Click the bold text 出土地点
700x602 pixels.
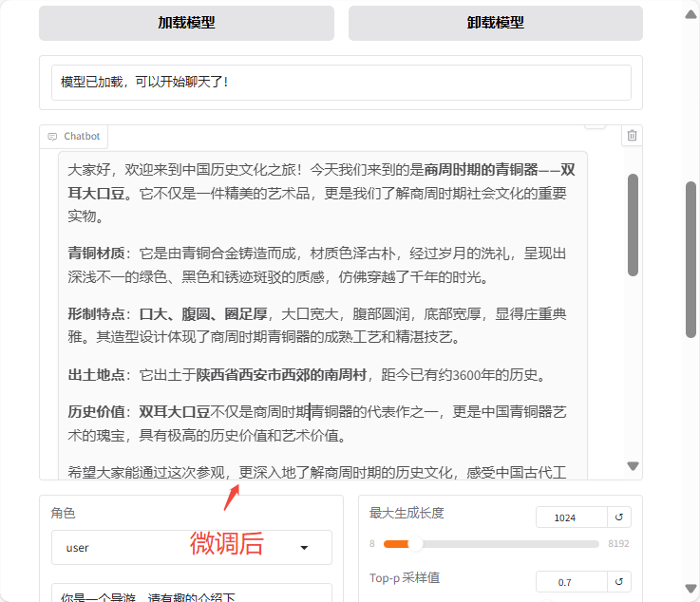(x=96, y=375)
